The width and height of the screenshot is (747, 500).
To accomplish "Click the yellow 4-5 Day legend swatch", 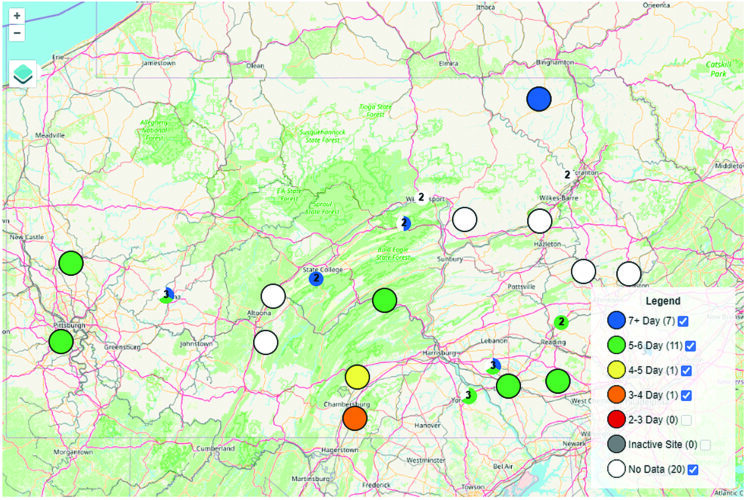I will pos(616,370).
